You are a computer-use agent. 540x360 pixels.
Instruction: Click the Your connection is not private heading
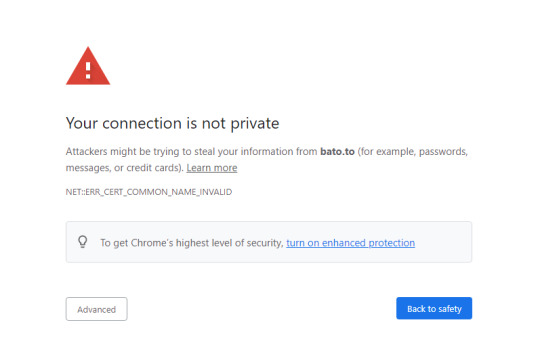pos(172,123)
